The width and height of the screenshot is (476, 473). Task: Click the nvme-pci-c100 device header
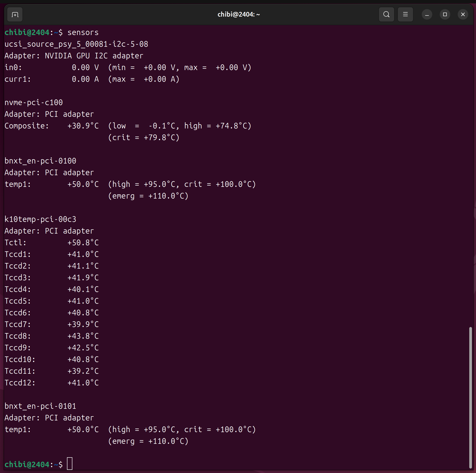tap(34, 102)
